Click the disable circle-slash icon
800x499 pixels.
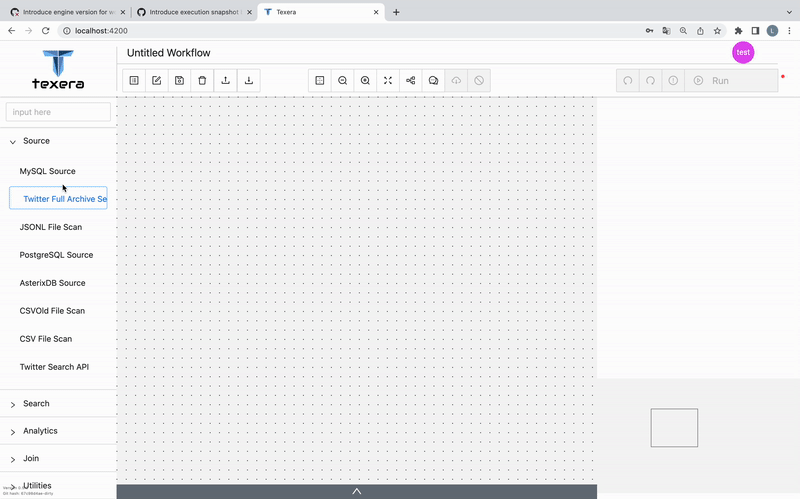[479, 81]
